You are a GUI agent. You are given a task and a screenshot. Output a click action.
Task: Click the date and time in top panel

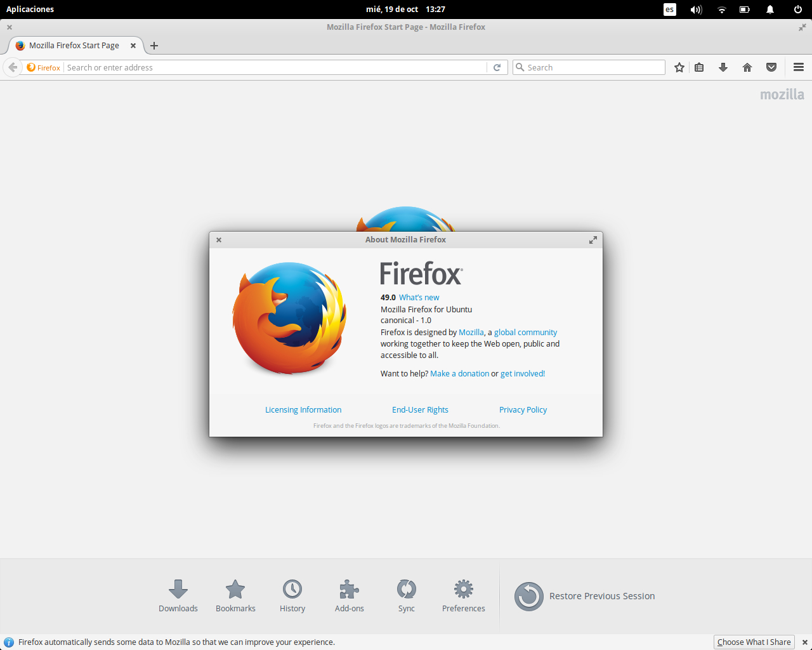[x=405, y=10]
